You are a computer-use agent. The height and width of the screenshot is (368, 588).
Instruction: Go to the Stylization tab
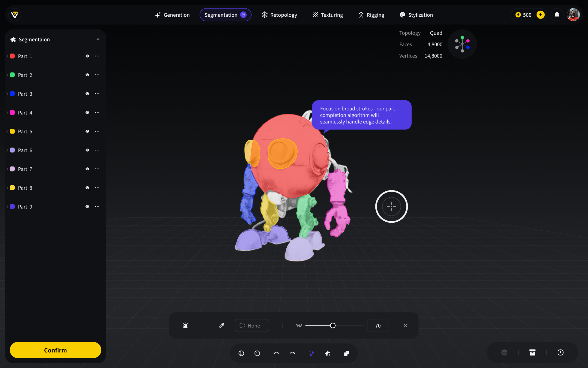(416, 15)
